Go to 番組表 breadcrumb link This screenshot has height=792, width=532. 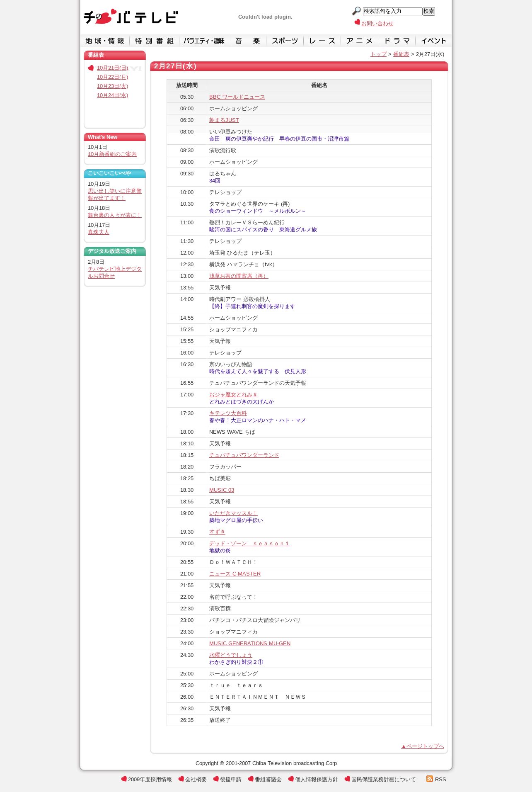(401, 54)
